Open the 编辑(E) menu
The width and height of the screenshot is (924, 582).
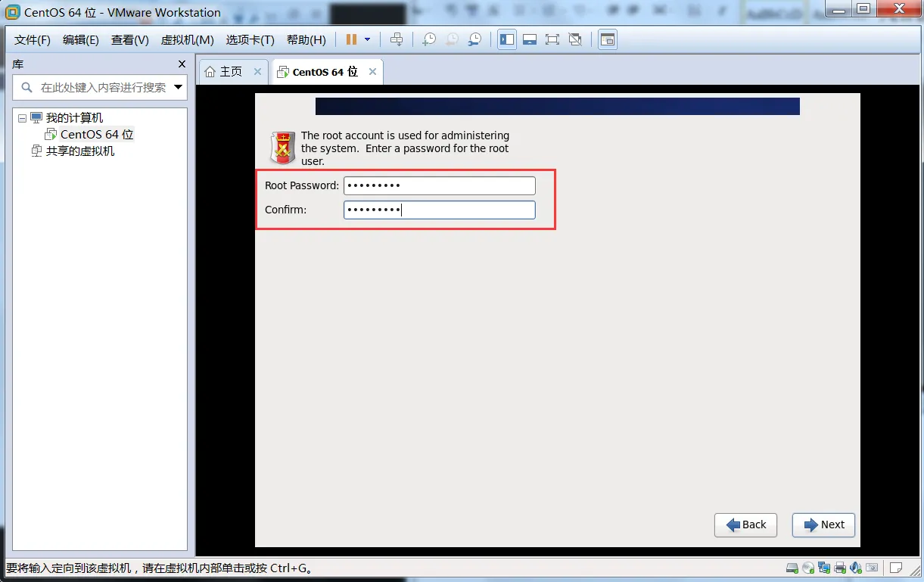[x=81, y=40]
